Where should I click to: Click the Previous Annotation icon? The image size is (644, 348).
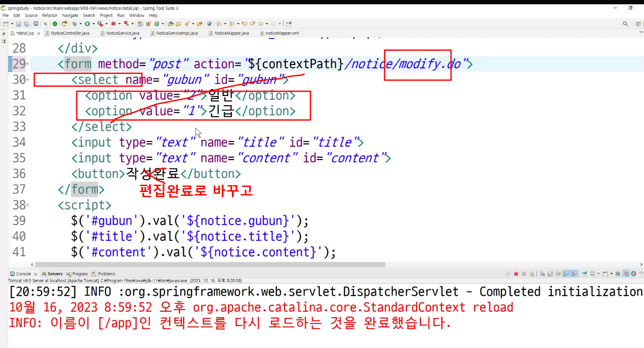click(x=232, y=24)
